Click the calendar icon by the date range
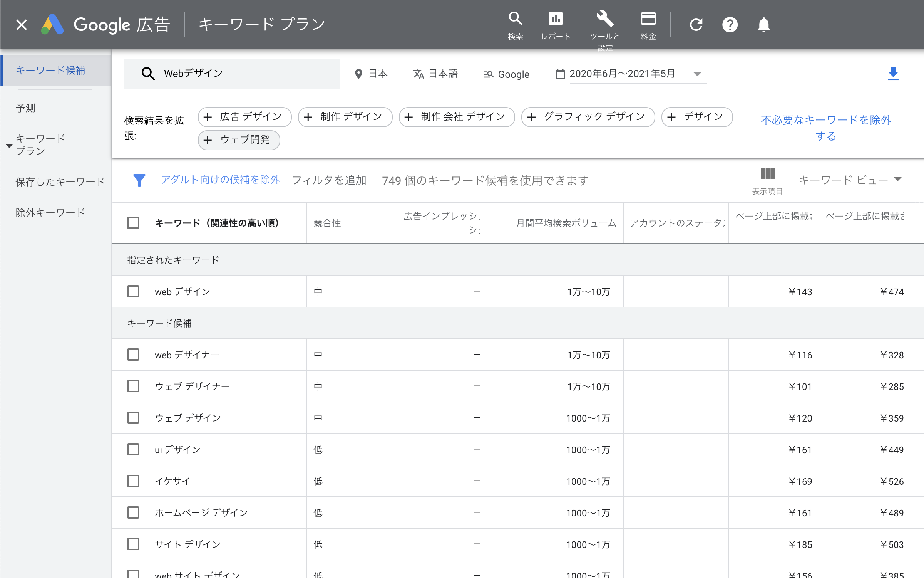Screen dimensions: 924x578 coord(560,74)
